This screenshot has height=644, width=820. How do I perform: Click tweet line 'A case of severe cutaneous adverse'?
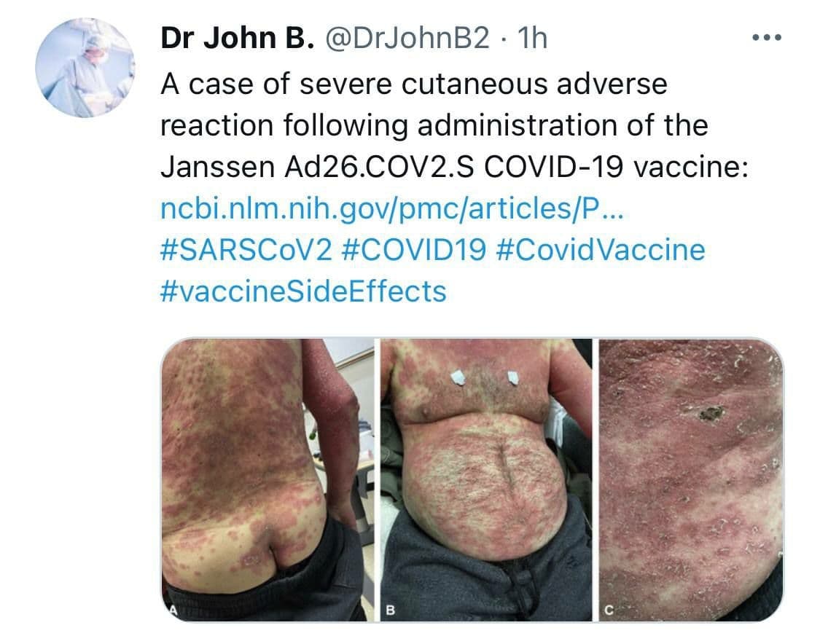[414, 85]
